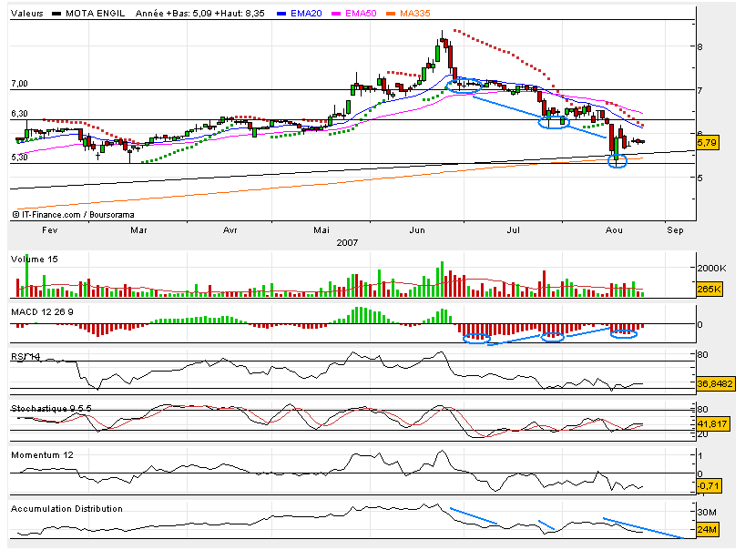The height and width of the screenshot is (560, 745).
Task: Click the Valeurs label
Action: tap(27, 14)
